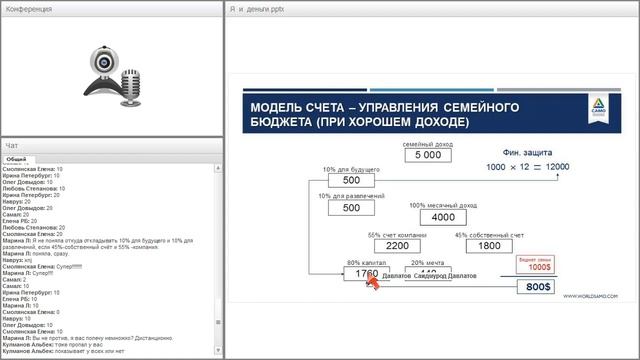Click the 'семейный доход' label

428,144
